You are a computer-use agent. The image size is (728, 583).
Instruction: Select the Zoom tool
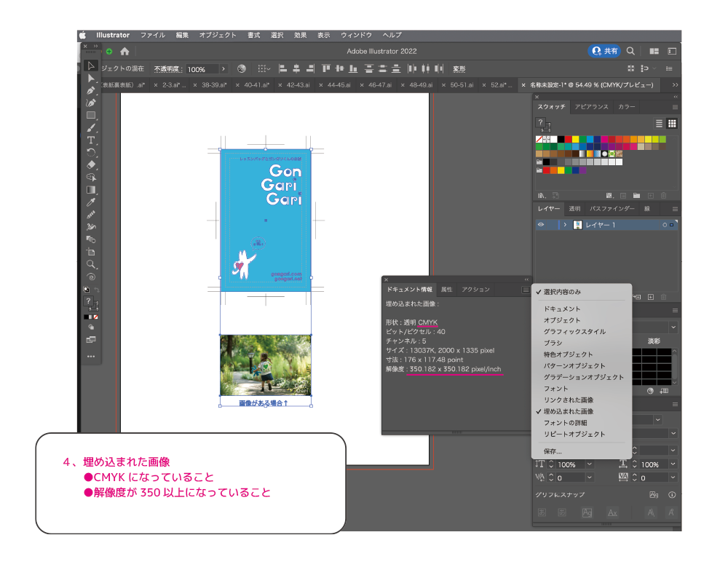[91, 265]
